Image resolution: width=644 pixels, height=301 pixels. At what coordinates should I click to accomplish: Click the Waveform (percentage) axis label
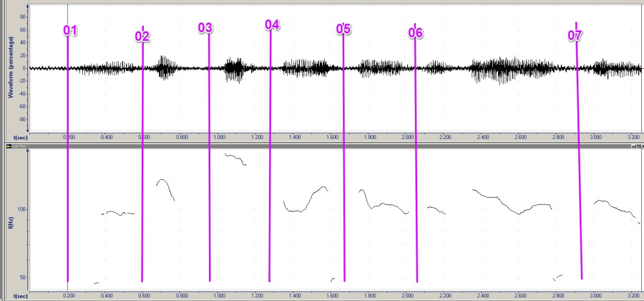coord(11,67)
